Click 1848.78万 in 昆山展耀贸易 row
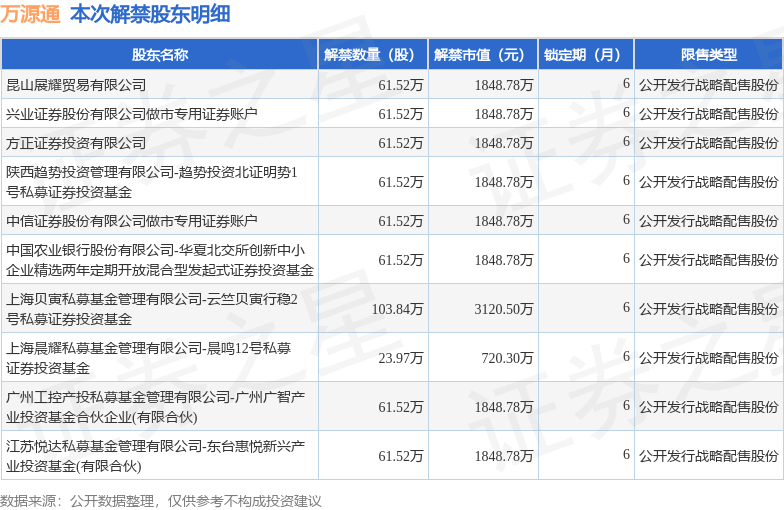The image size is (784, 510). [504, 85]
